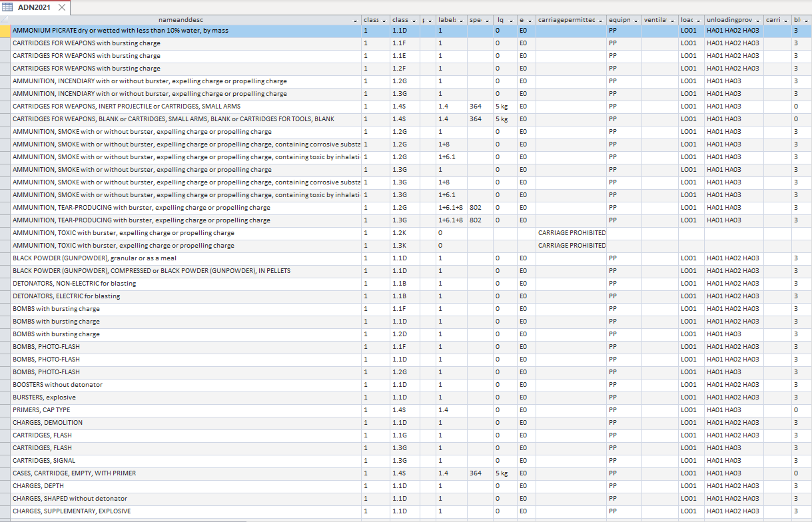Click the select-all corner above the row selectors
Screen dimensions: 812x522
tap(5, 19)
